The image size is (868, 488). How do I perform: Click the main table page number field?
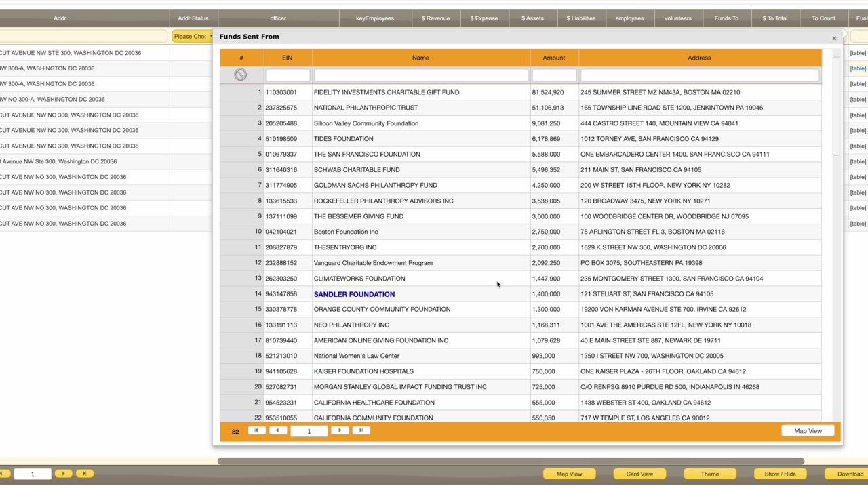[32, 474]
